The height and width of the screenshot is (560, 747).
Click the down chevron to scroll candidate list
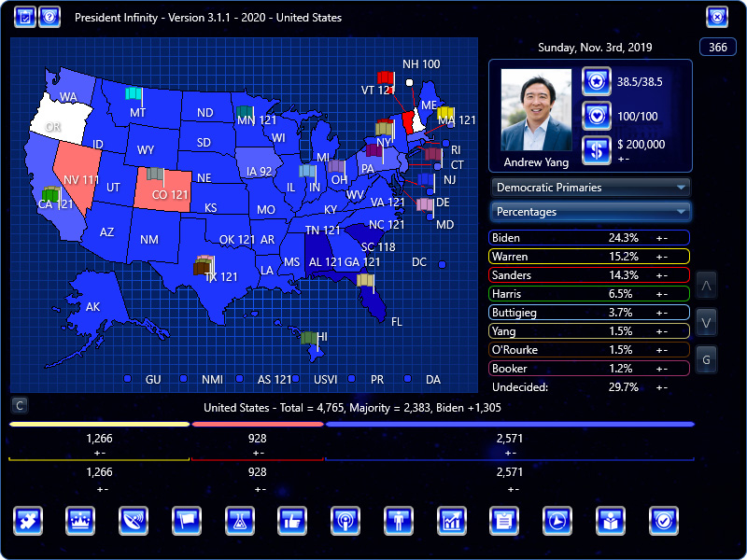706,322
